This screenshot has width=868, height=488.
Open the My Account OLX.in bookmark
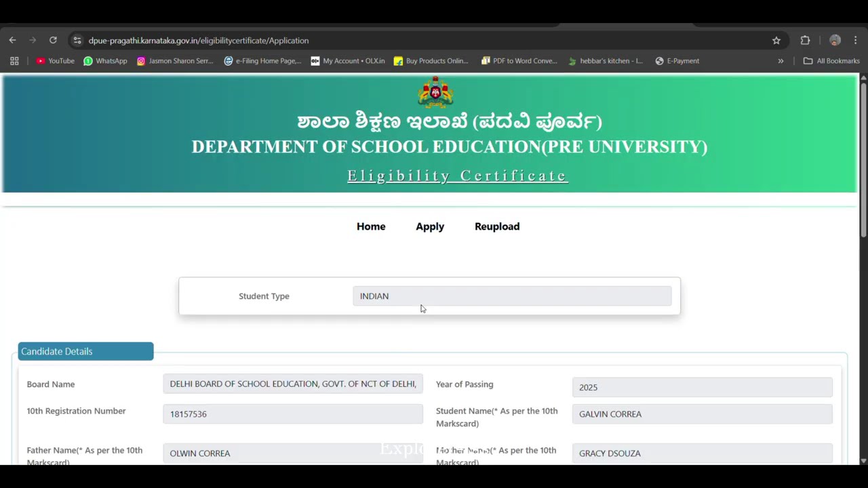[x=348, y=61]
